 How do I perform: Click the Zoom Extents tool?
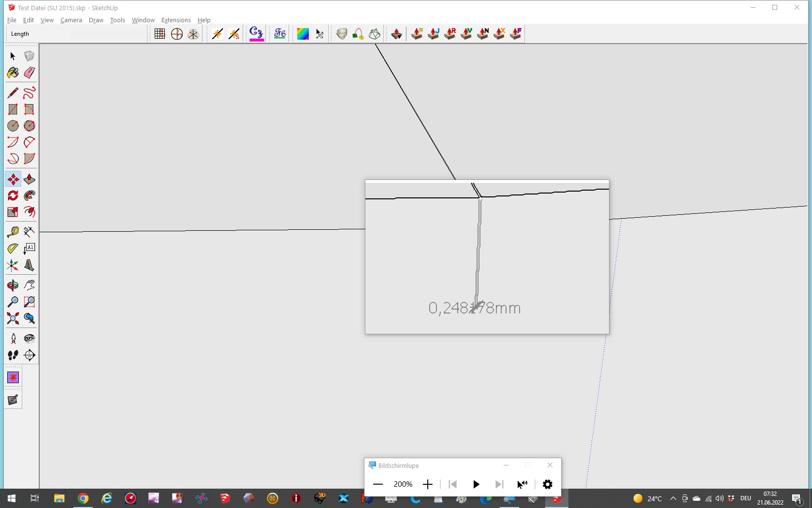click(x=13, y=318)
